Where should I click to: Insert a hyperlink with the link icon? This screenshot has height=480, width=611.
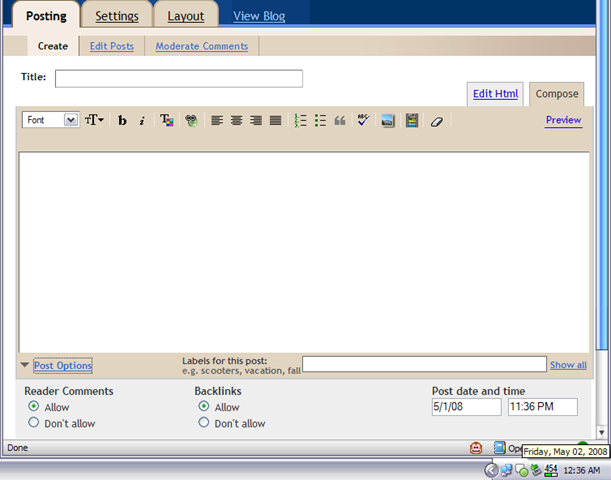click(x=191, y=120)
